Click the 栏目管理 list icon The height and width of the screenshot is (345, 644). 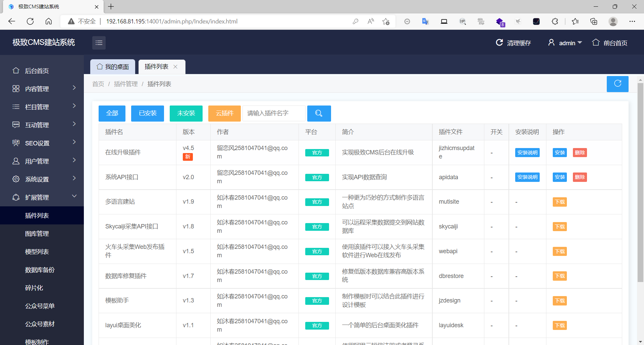[16, 107]
